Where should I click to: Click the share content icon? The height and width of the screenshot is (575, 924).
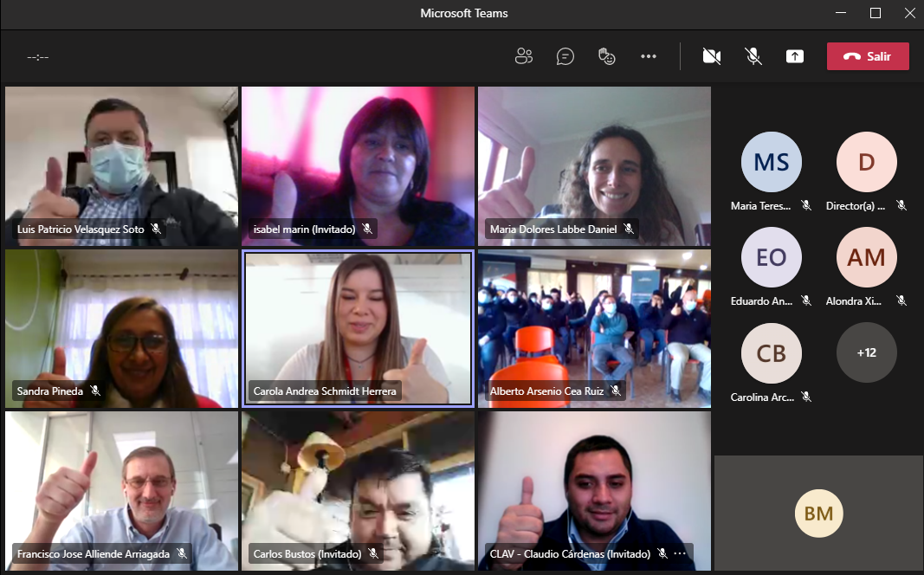[795, 56]
